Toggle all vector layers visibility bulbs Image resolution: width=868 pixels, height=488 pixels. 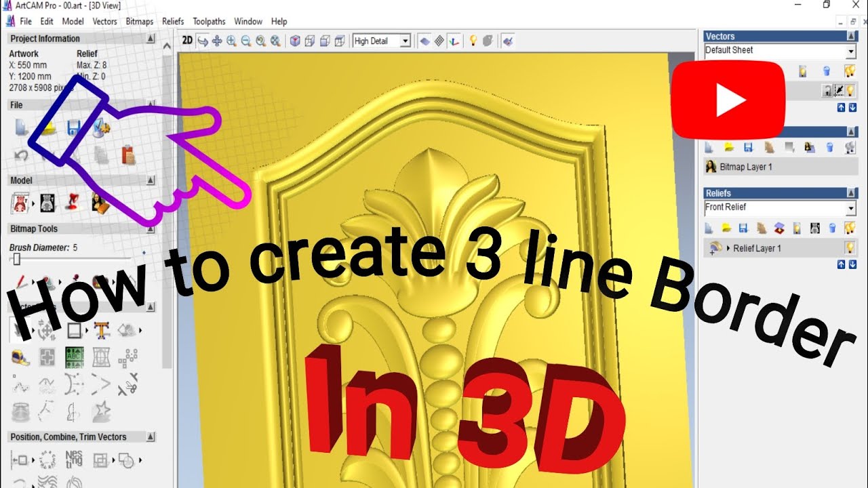point(850,70)
